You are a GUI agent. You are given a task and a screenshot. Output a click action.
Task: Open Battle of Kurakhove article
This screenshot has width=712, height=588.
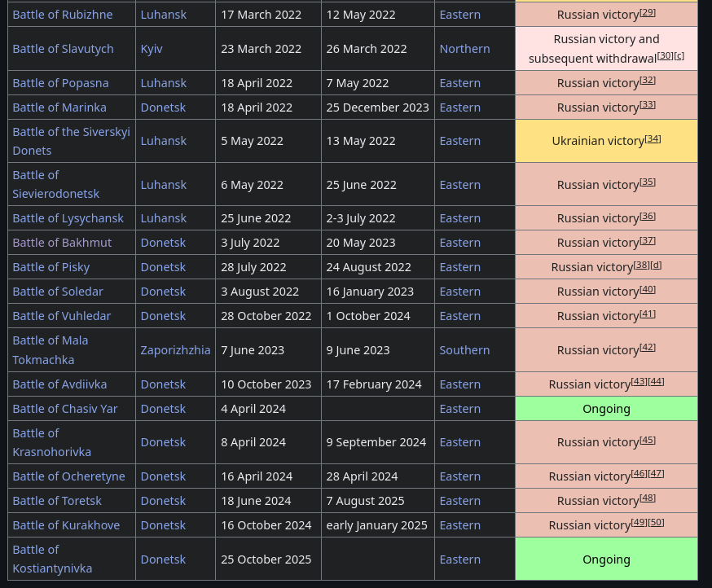66,525
